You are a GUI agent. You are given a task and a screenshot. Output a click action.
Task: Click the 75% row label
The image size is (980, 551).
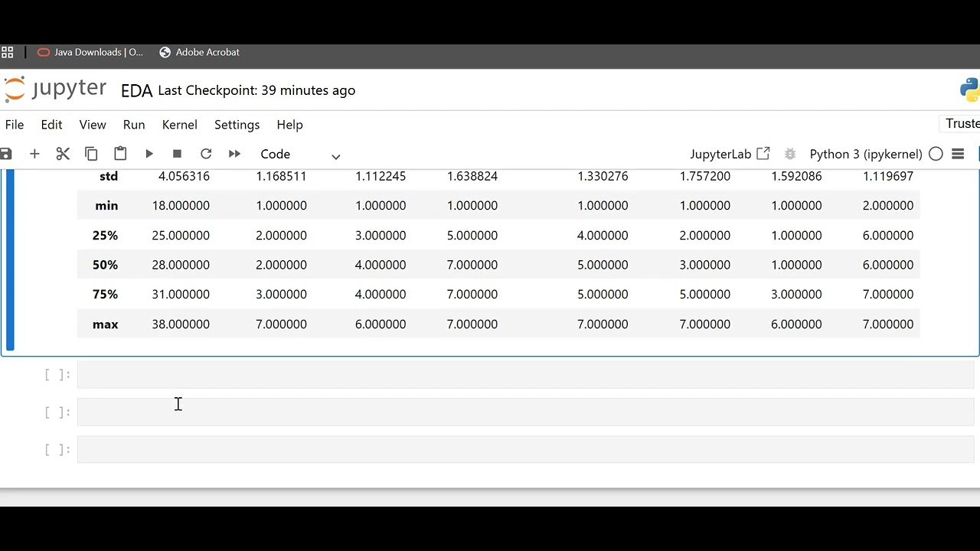pyautogui.click(x=105, y=294)
